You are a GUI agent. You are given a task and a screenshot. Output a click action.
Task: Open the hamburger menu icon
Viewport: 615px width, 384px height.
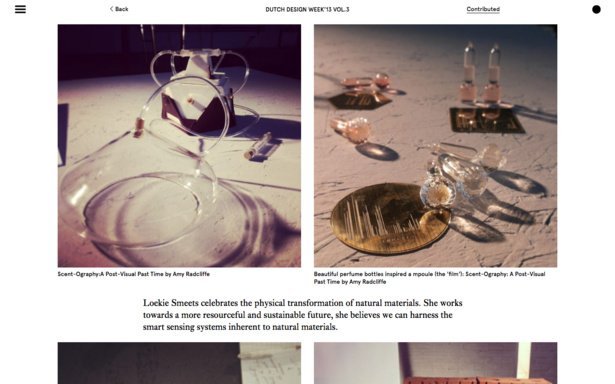(20, 9)
